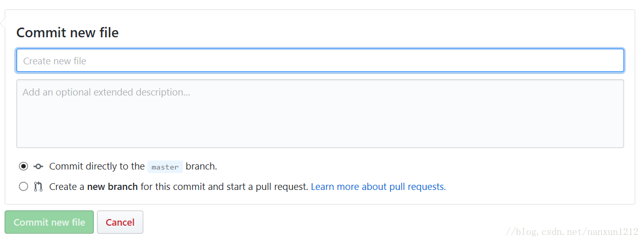Click the git commit icon beside master option
The width and height of the screenshot is (644, 242).
coord(38,166)
